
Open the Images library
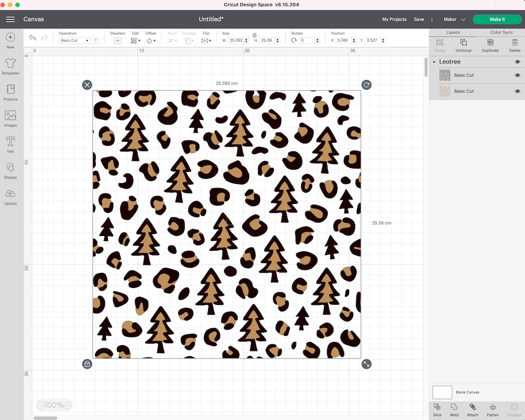10,117
